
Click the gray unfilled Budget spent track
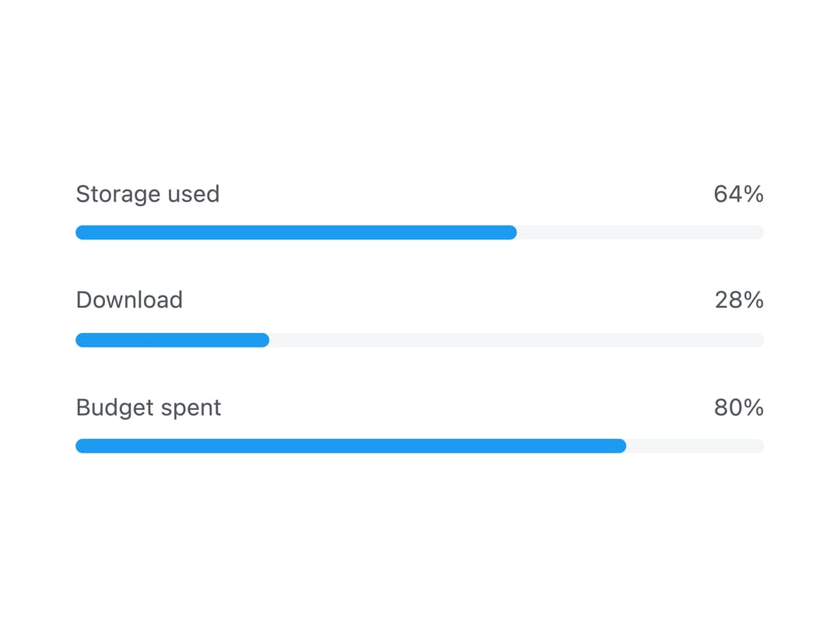[x=695, y=446]
